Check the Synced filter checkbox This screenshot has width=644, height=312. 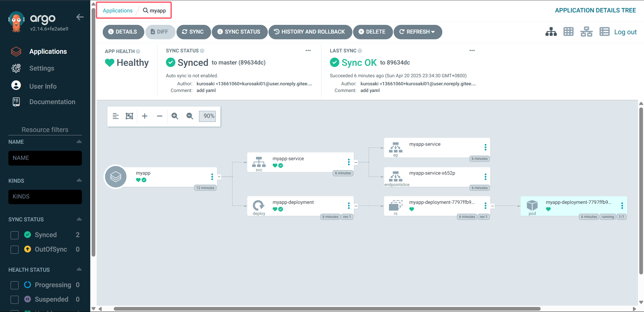(14, 235)
